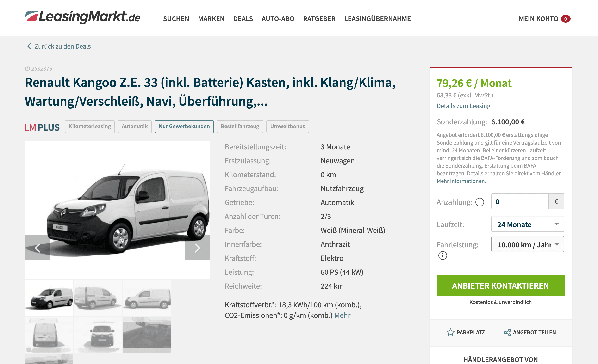598x364 pixels.
Task: Click the LeasingMarkt.de logo
Action: click(x=82, y=18)
